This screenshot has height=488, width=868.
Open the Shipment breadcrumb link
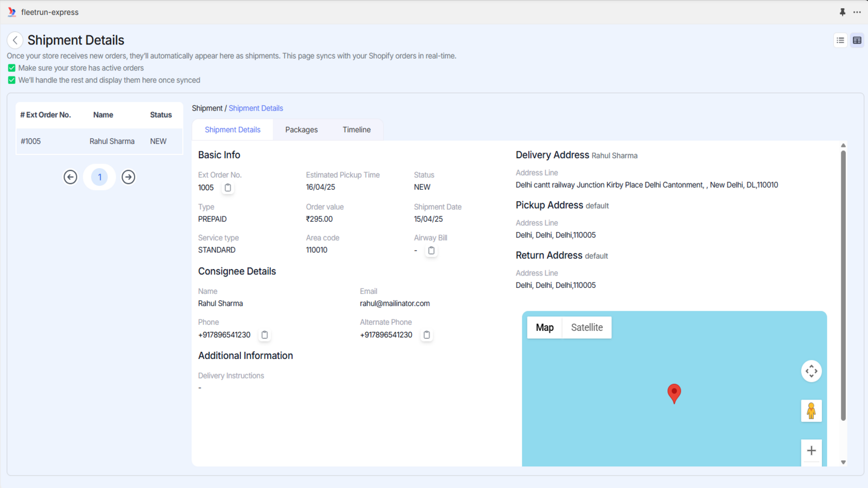click(207, 108)
